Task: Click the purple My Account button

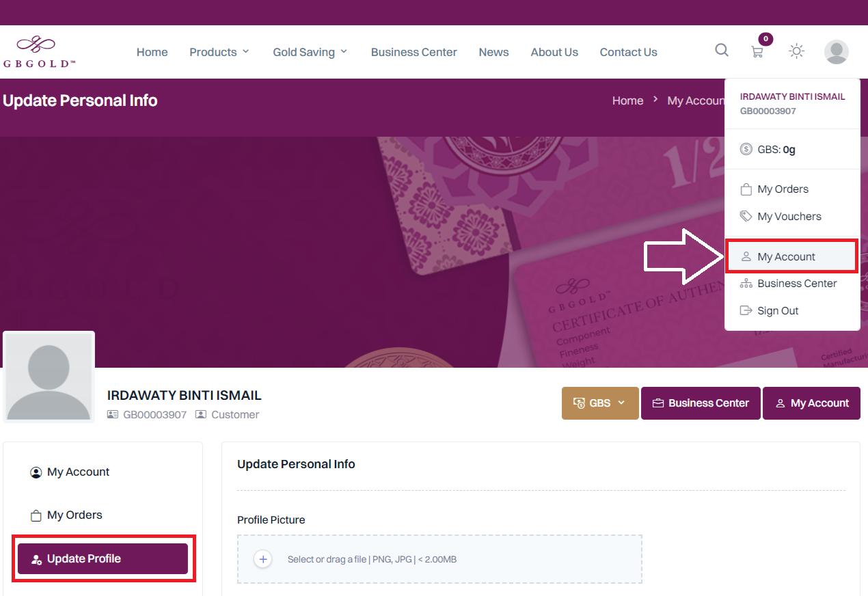Action: pos(811,403)
